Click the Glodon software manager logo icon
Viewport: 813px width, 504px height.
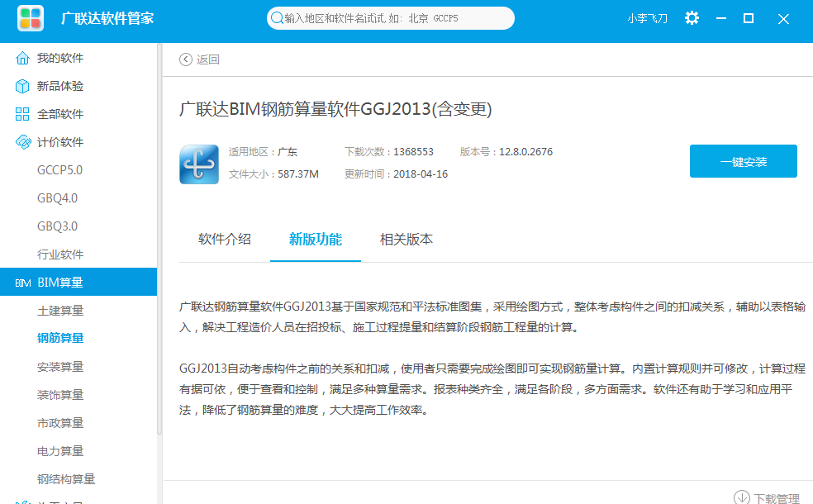click(x=30, y=18)
